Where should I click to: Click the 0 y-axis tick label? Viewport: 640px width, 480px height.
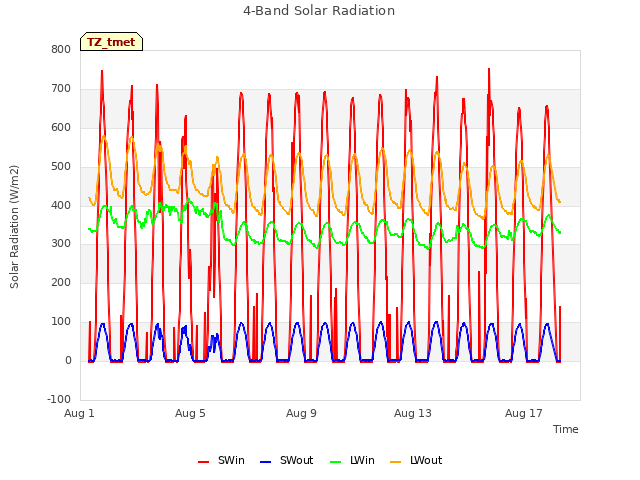[68, 360]
